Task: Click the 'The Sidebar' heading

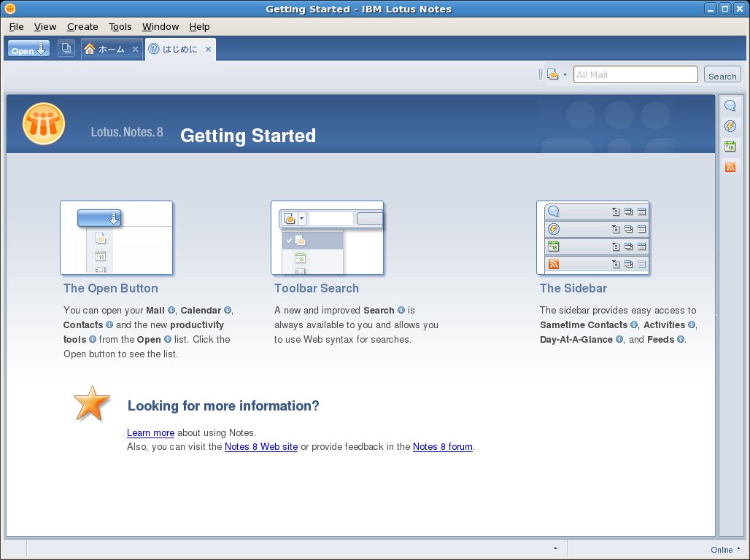Action: pyautogui.click(x=573, y=288)
